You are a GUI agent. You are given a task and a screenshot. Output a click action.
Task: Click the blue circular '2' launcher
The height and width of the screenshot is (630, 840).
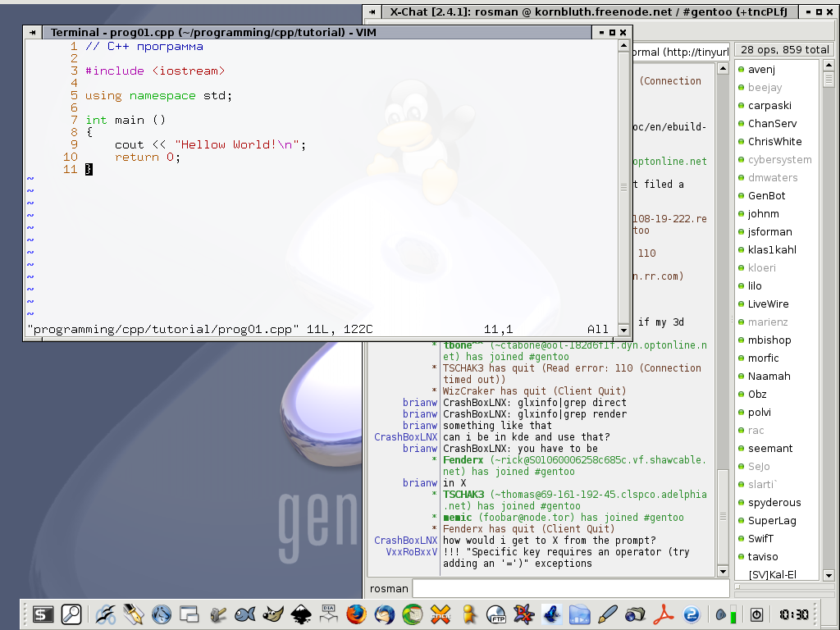[x=692, y=614]
